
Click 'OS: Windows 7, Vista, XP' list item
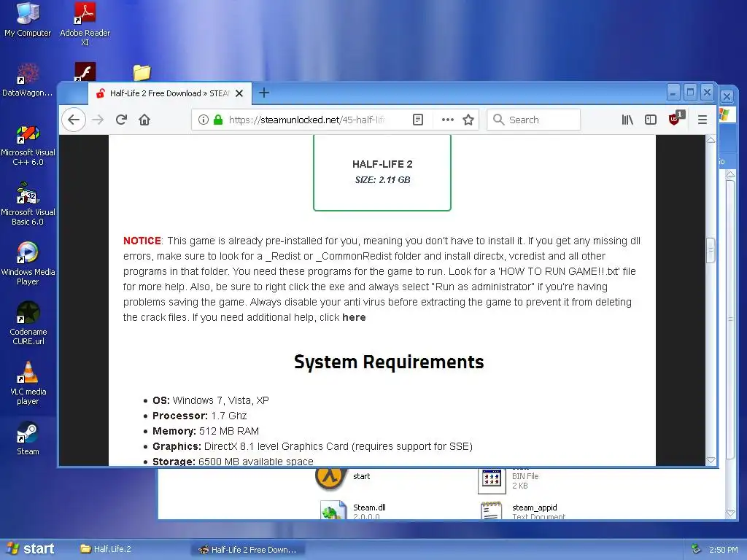tap(211, 400)
